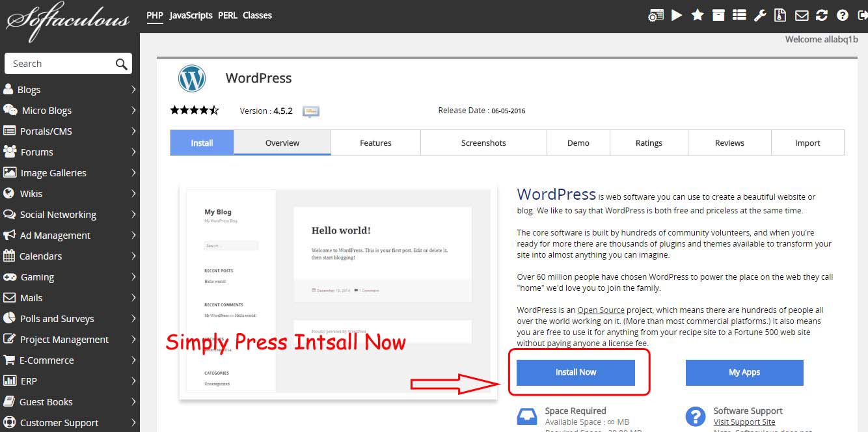Open the Classes menu item
The image size is (868, 432).
coord(257,15)
